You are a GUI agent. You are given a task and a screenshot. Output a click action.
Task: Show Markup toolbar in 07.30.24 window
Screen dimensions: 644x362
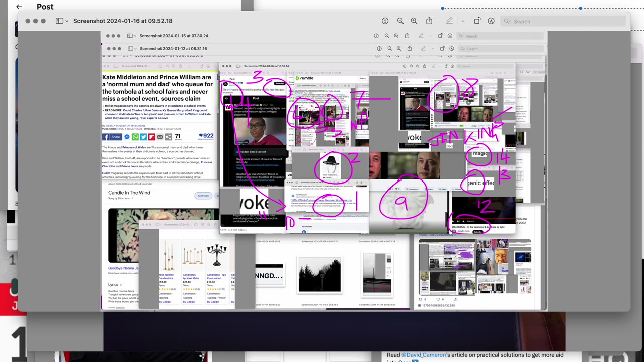click(450, 36)
